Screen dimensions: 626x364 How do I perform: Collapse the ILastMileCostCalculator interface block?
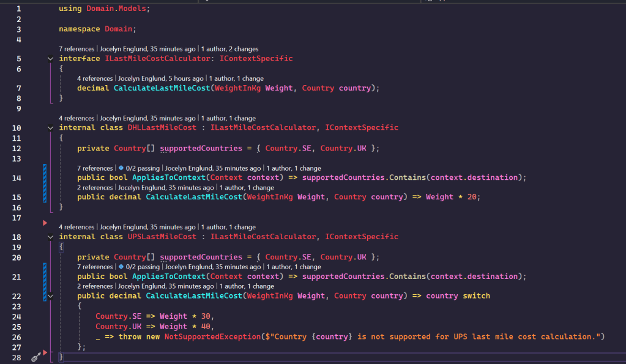point(50,59)
